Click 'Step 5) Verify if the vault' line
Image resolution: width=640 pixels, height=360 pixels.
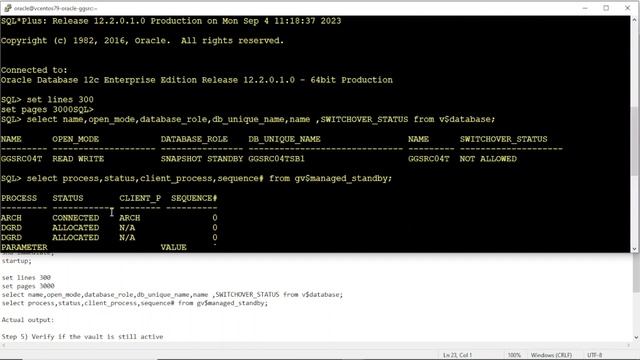pyautogui.click(x=82, y=337)
